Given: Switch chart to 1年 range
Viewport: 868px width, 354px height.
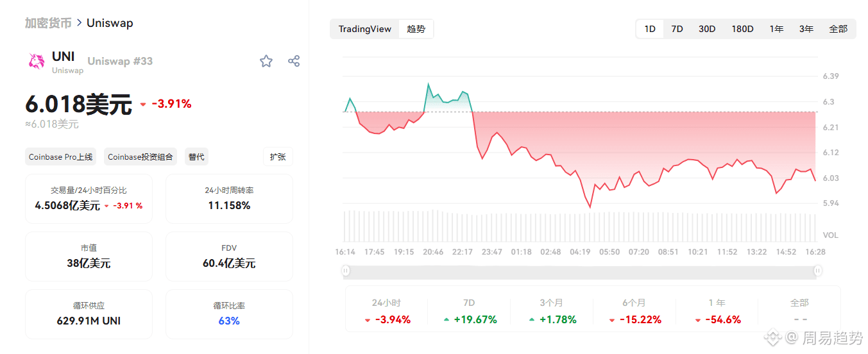Looking at the screenshot, I should [776, 29].
